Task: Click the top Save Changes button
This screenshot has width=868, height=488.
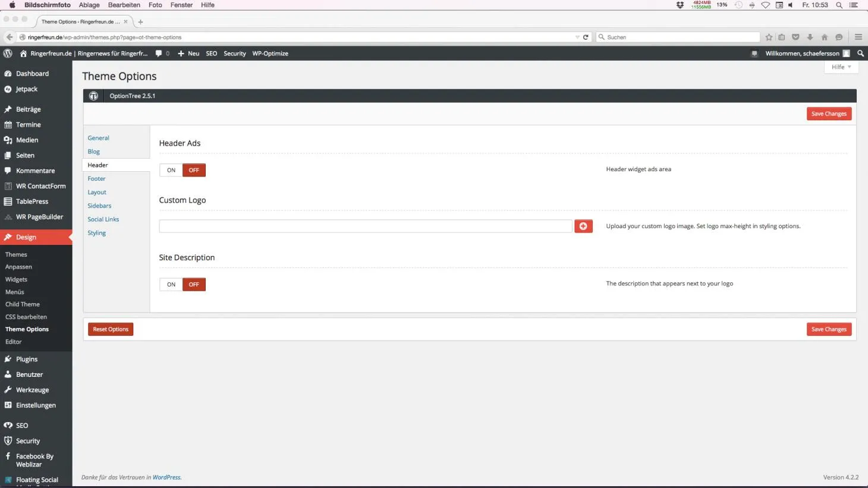Action: tap(829, 114)
